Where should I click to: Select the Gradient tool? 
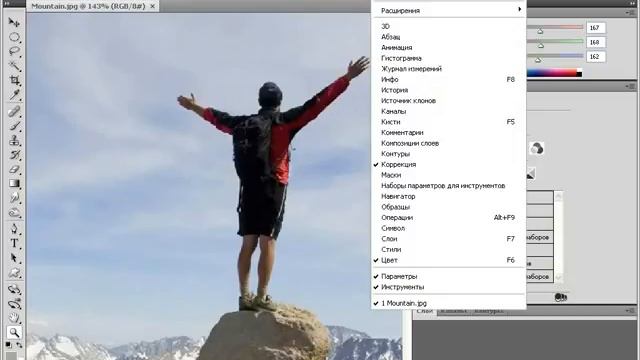coord(14,183)
